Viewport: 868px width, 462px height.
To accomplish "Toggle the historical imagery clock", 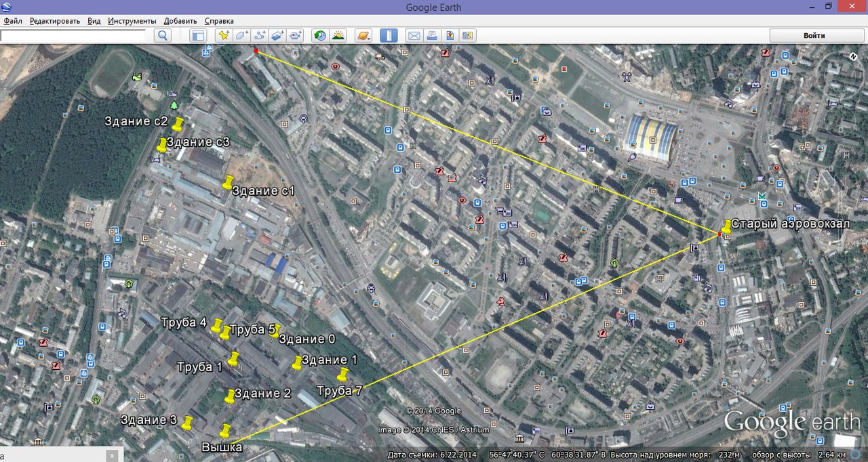I will [319, 36].
